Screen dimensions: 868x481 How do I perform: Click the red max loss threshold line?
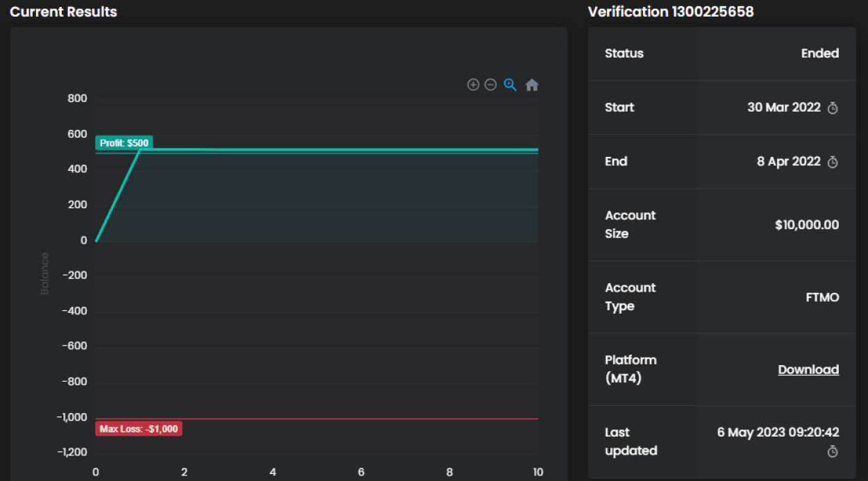347,419
